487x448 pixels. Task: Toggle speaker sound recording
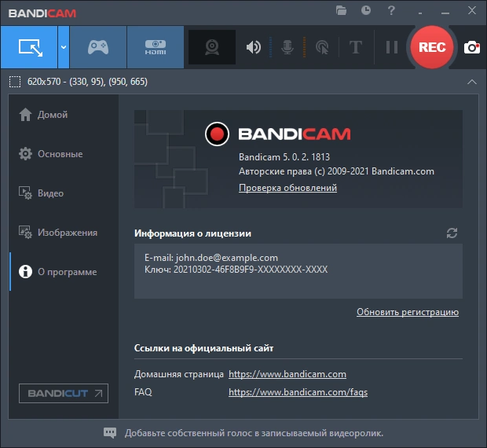[254, 47]
